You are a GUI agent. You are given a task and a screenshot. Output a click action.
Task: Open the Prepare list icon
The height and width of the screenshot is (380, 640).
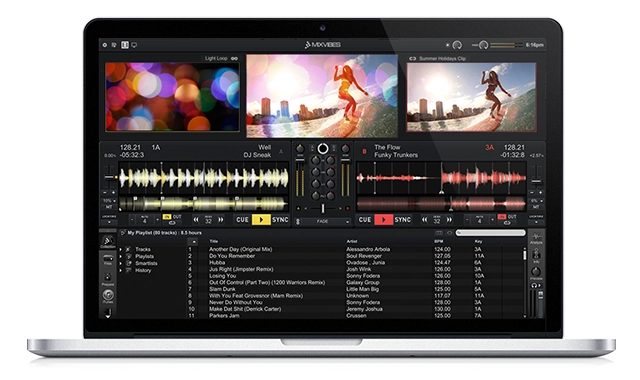108,279
